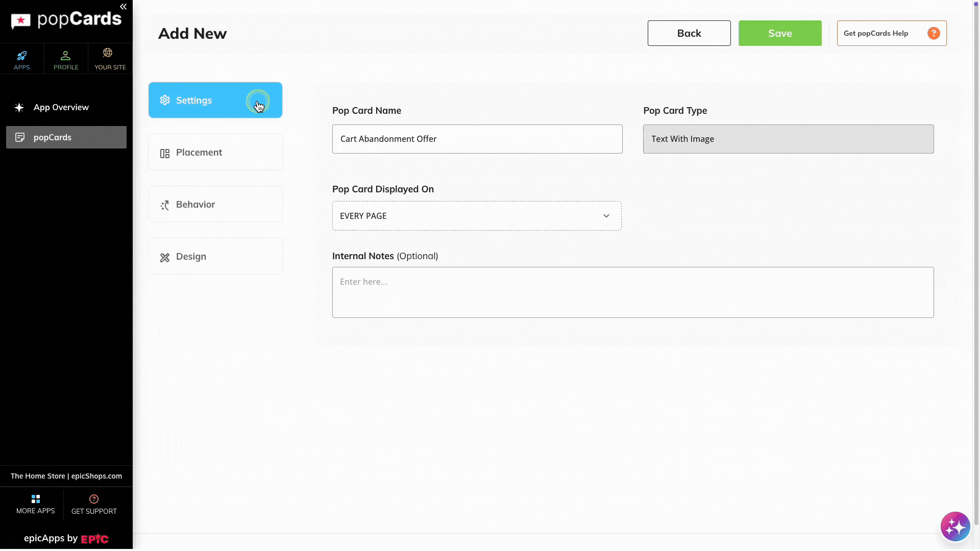Click the dropdown chevron next to EVERY PAGE
Viewport: 980px width, 551px height.
coord(606,216)
